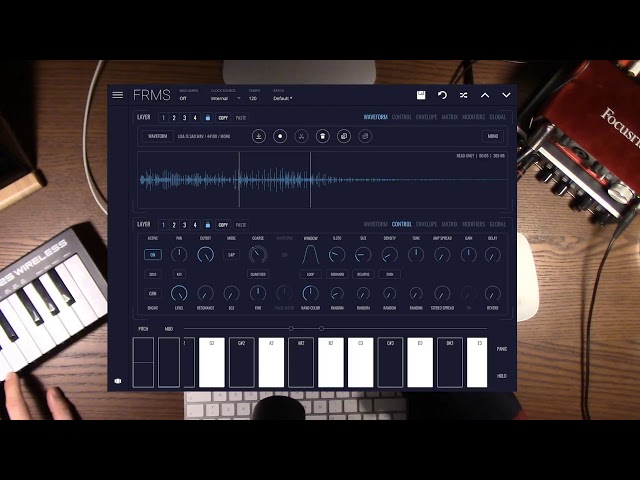Toggle the layer lock in the Waveform panel
640x480 pixels.
[208, 118]
